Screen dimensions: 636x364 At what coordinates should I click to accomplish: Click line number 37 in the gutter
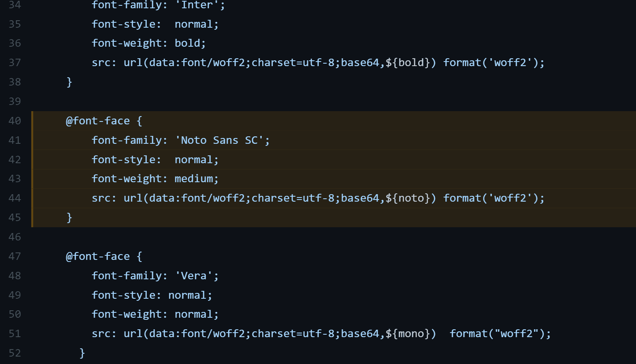click(15, 62)
